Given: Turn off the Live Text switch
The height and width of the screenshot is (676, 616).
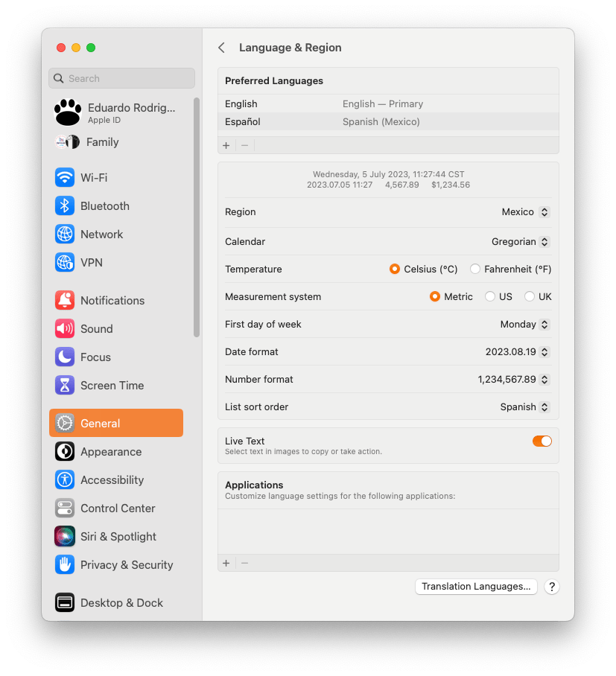Looking at the screenshot, I should (542, 441).
